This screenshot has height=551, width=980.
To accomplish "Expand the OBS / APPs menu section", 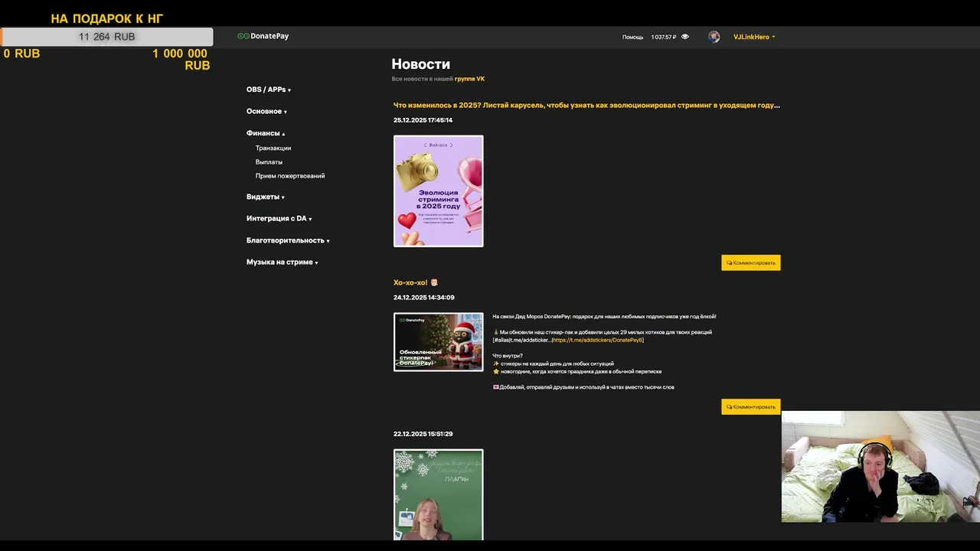I will click(269, 90).
